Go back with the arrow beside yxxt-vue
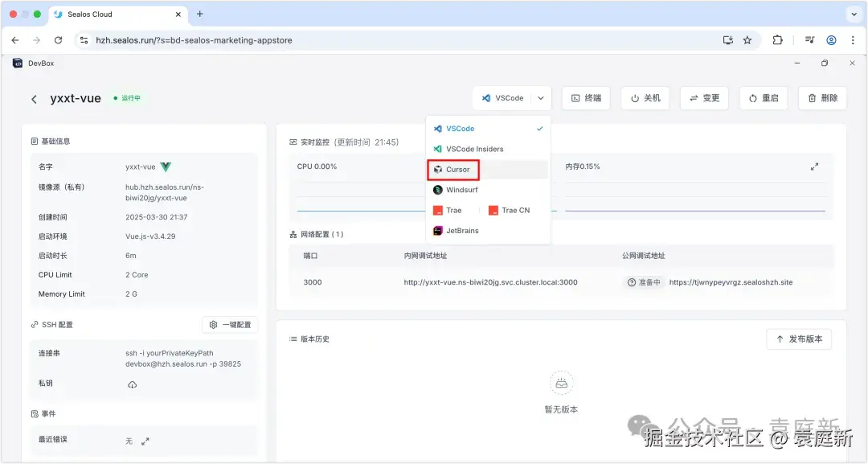868x464 pixels. click(x=34, y=99)
